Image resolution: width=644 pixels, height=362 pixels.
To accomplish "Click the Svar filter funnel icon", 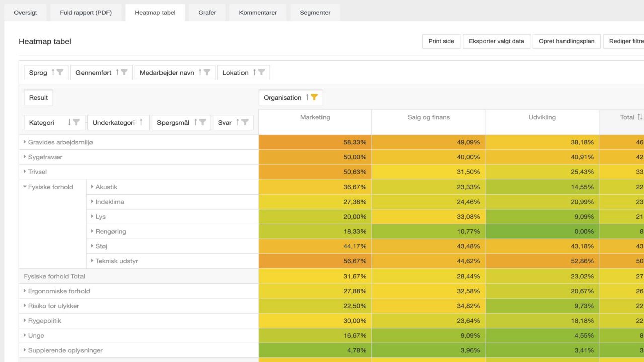I will (245, 122).
